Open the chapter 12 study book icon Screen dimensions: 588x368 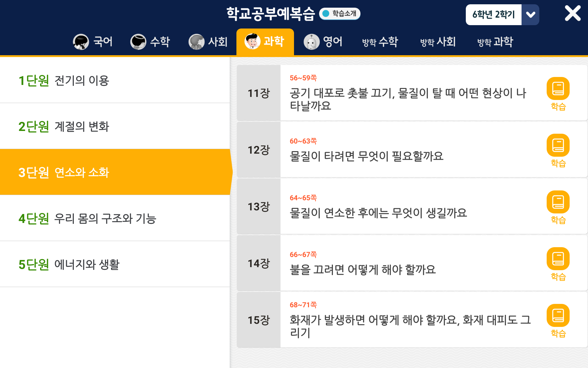[558, 146]
